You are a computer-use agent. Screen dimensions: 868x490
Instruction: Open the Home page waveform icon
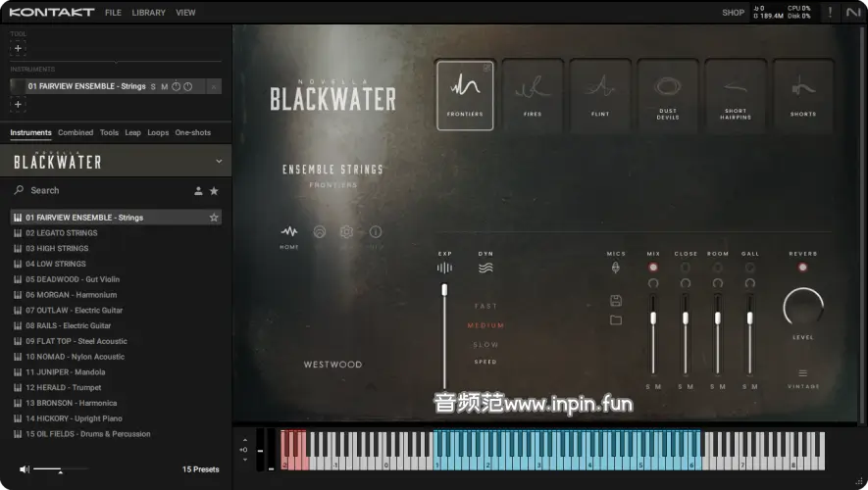(x=289, y=231)
